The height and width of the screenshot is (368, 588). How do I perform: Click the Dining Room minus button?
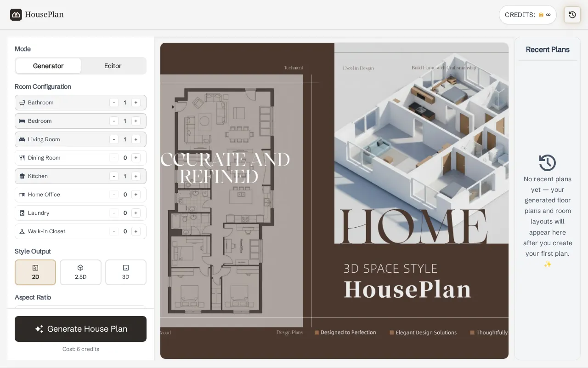[114, 158]
